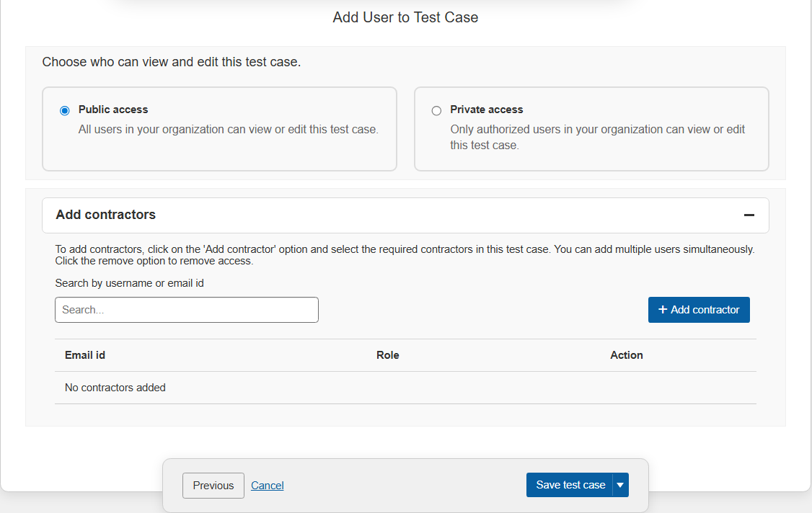Collapse Add contractors with the minus icon
812x513 pixels.
[x=749, y=215]
